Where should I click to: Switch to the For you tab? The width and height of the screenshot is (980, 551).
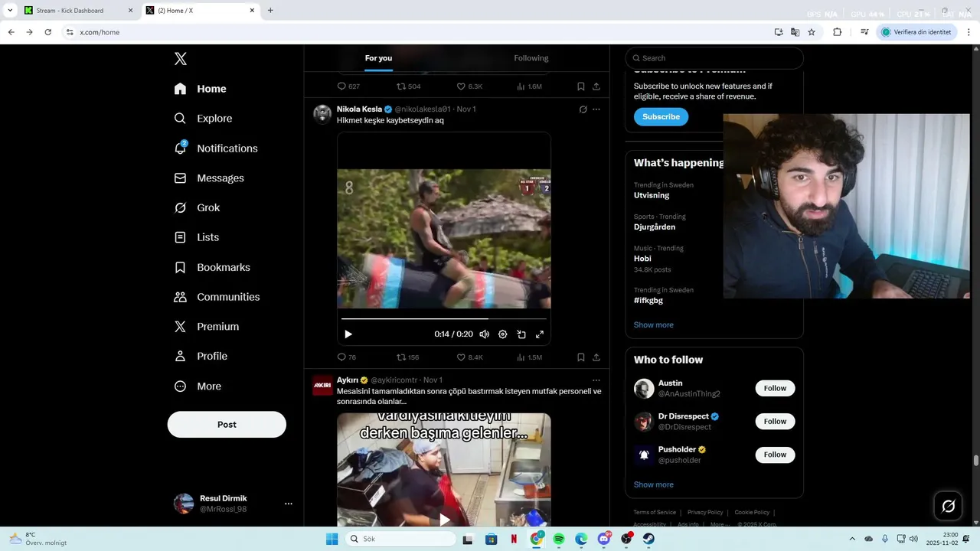[378, 58]
